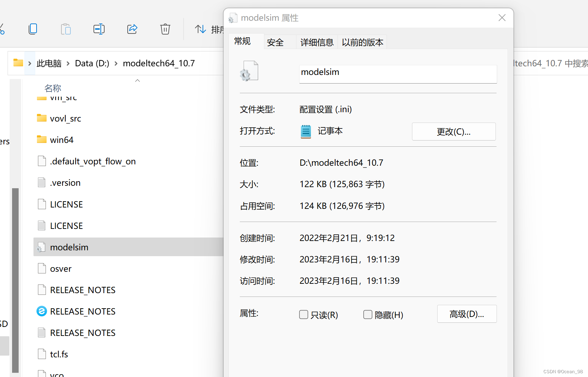The image size is (588, 377).
Task: Click the location value D:\modeltech64_10.7
Action: [341, 163]
